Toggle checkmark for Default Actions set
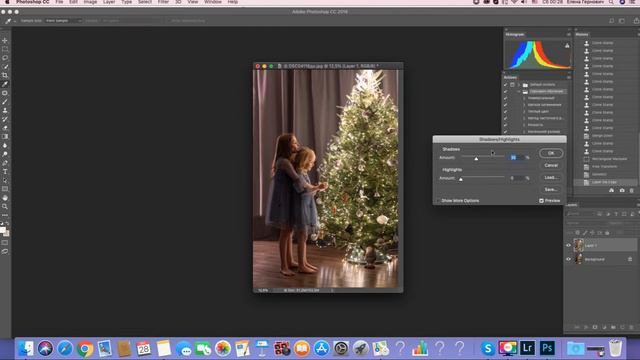 pos(505,84)
